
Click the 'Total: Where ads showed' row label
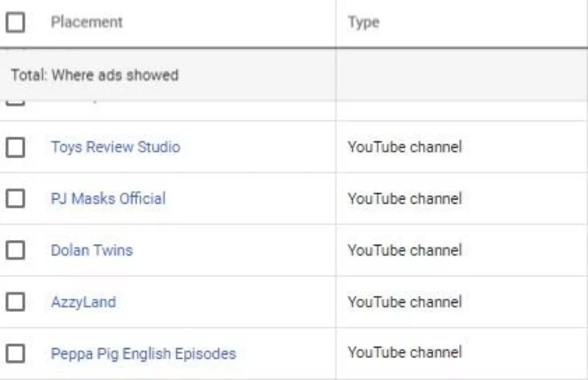95,75
